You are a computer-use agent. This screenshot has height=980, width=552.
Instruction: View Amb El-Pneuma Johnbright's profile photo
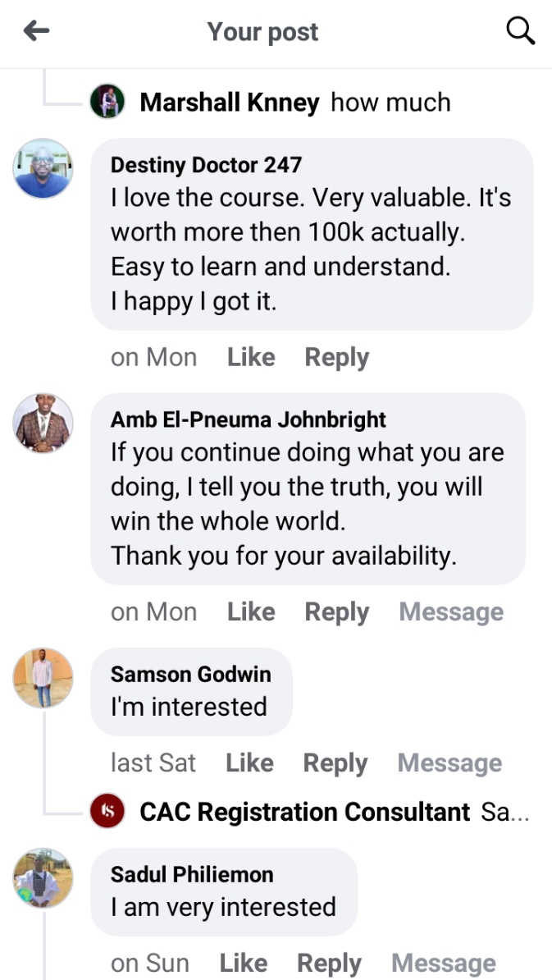tap(43, 423)
